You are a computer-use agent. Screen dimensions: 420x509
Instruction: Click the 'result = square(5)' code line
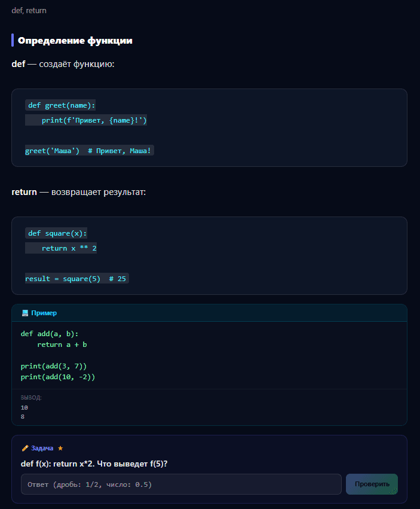pos(76,279)
